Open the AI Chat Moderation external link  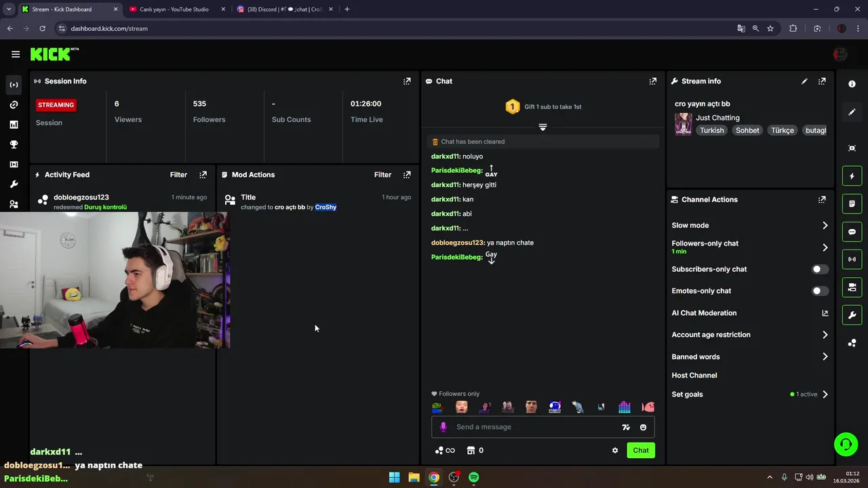point(825,313)
